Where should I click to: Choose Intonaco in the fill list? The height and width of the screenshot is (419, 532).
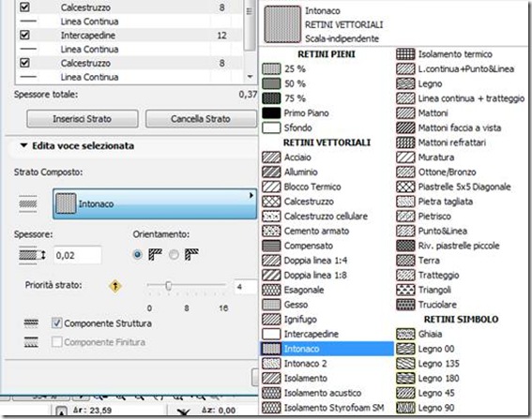pos(327,349)
